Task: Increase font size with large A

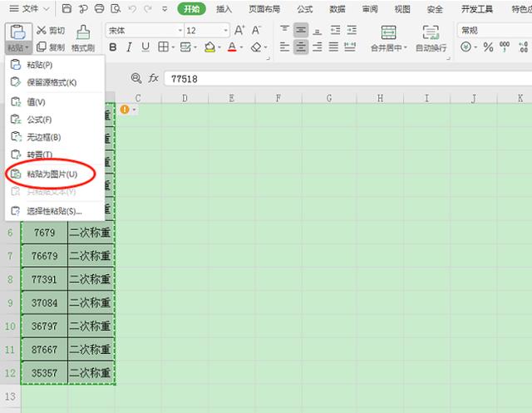Action: (239, 31)
